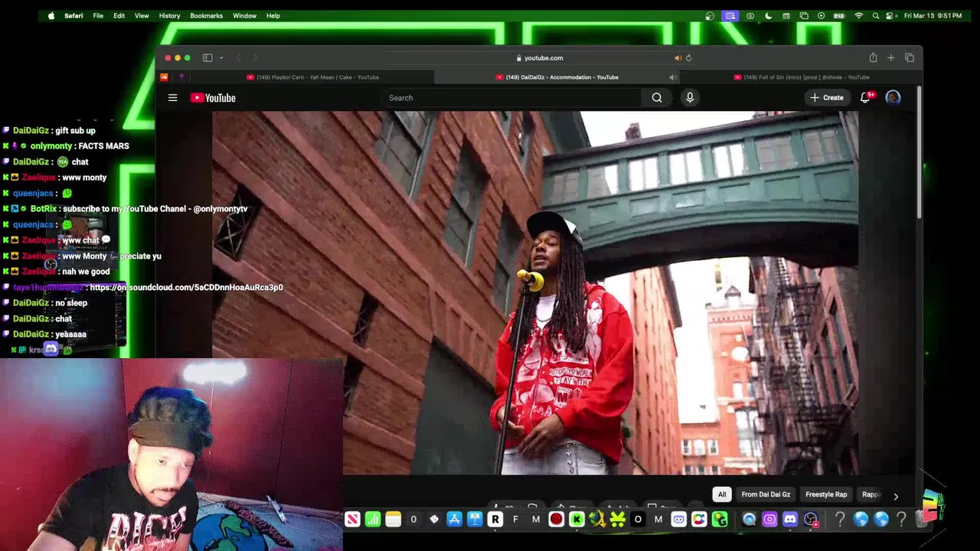Go to YouTube home via the logo
The width and height of the screenshot is (980, 551).
pyautogui.click(x=213, y=98)
